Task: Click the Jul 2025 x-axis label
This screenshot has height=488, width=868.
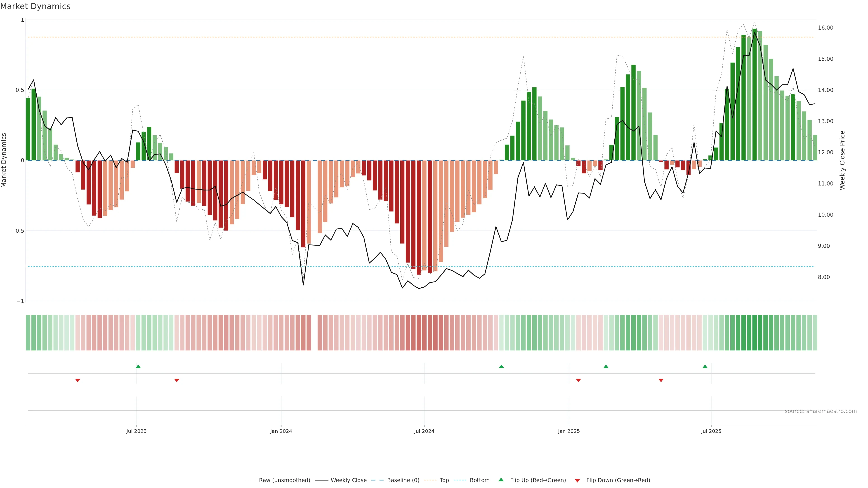Action: (711, 431)
